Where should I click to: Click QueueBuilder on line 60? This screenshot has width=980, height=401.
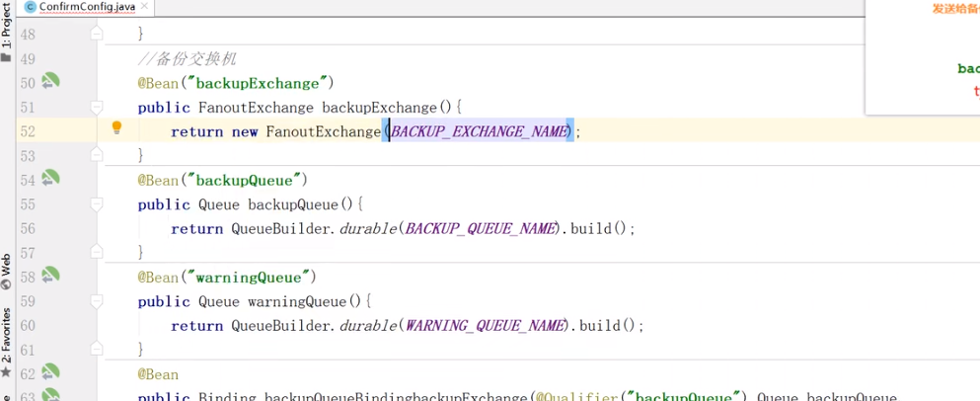tap(280, 326)
